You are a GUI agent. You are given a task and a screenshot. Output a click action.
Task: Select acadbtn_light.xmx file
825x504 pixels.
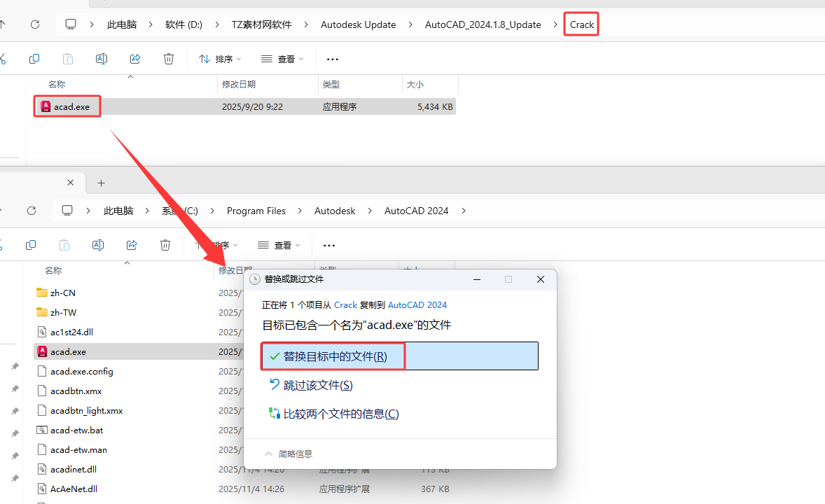(x=80, y=410)
